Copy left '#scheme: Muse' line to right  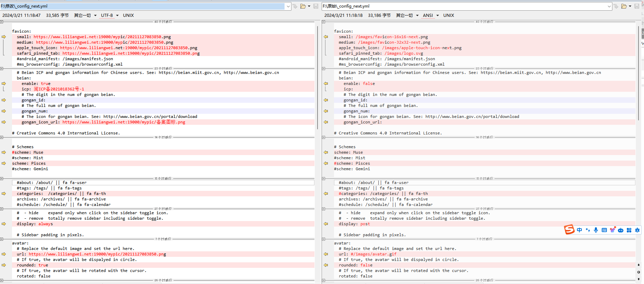click(4, 152)
